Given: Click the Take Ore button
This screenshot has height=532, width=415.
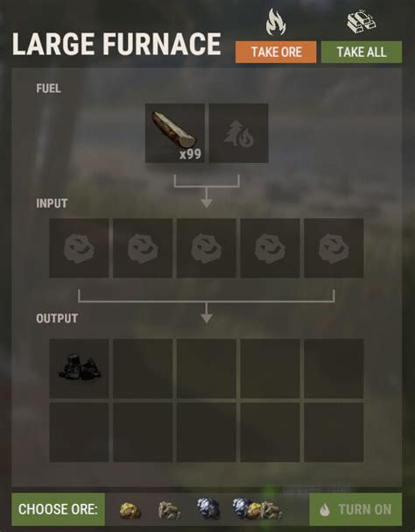Looking at the screenshot, I should coord(276,53).
